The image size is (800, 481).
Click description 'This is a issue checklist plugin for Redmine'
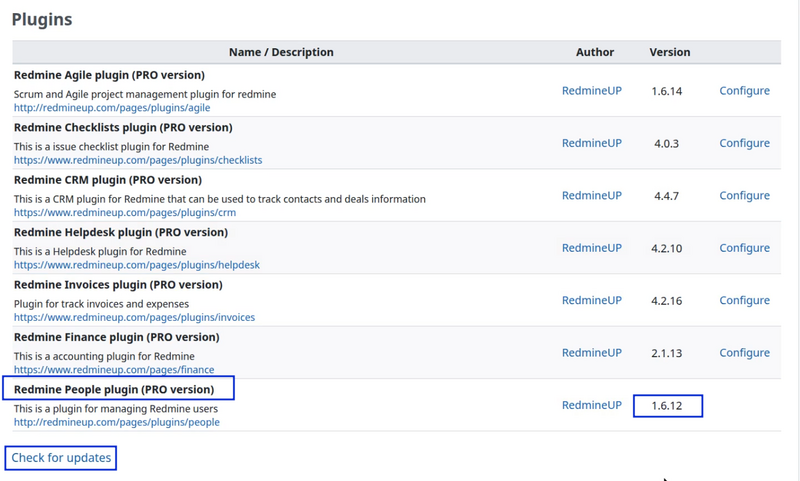pos(111,147)
